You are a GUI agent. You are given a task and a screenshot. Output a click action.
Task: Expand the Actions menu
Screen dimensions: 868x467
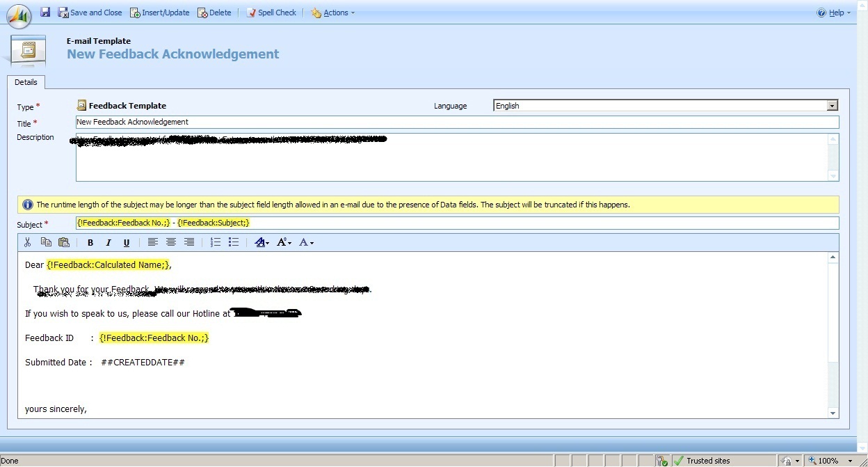click(x=332, y=12)
